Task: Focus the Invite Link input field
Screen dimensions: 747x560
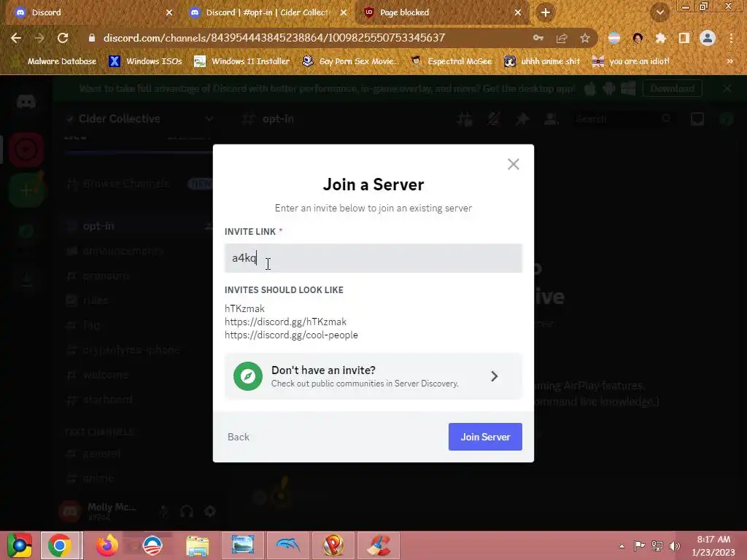Action: coord(373,258)
